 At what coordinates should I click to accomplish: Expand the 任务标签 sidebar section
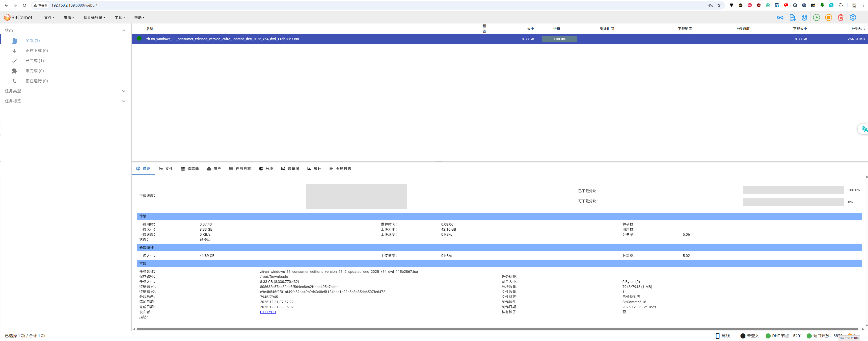click(123, 101)
